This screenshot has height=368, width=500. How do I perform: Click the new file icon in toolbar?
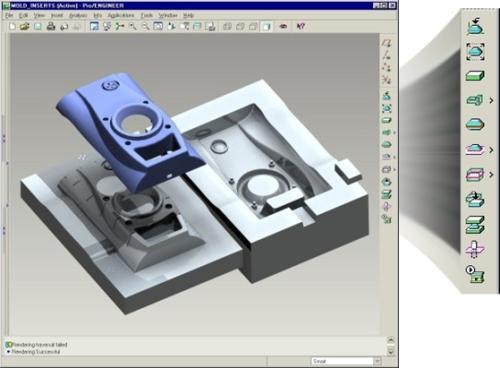coord(12,26)
